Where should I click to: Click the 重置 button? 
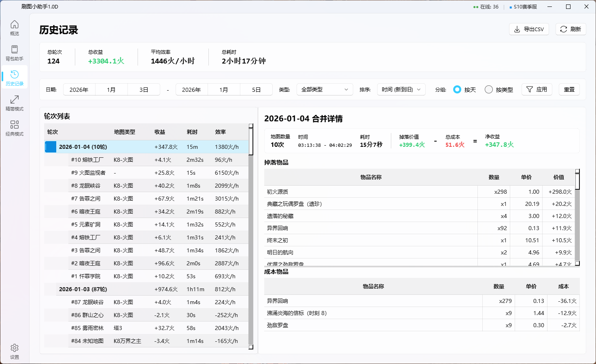pos(569,89)
